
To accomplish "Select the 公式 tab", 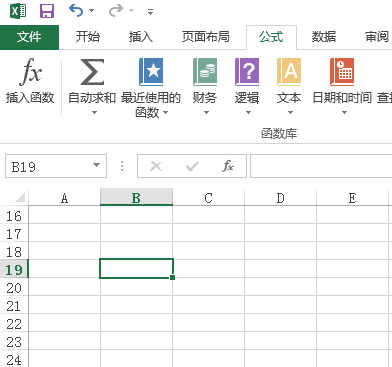I will point(271,37).
